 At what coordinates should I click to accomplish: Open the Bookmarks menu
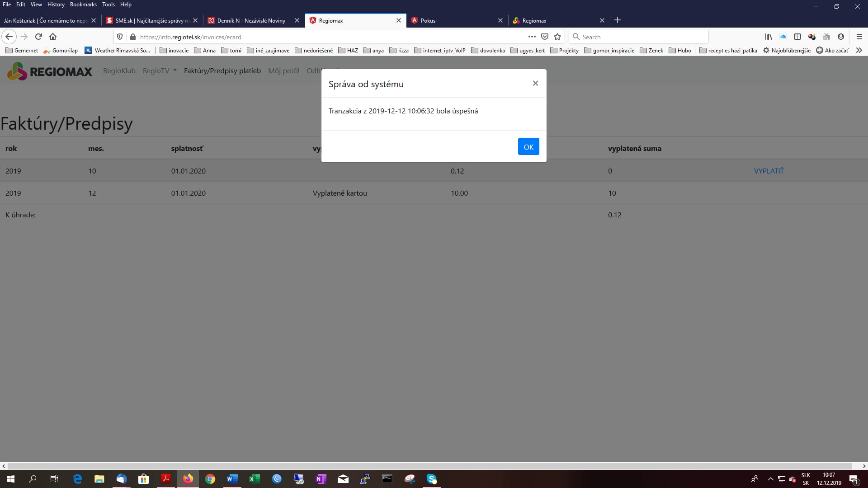[x=83, y=5]
